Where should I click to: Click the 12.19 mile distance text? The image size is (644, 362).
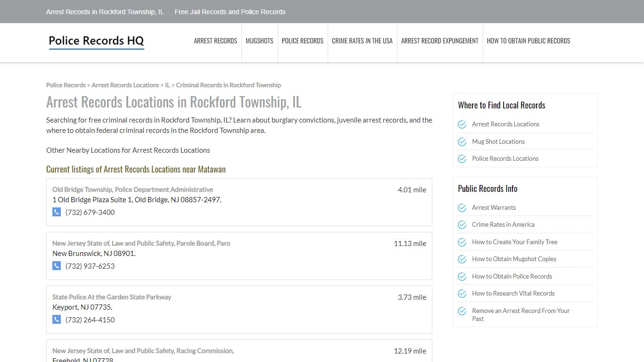coord(410,351)
